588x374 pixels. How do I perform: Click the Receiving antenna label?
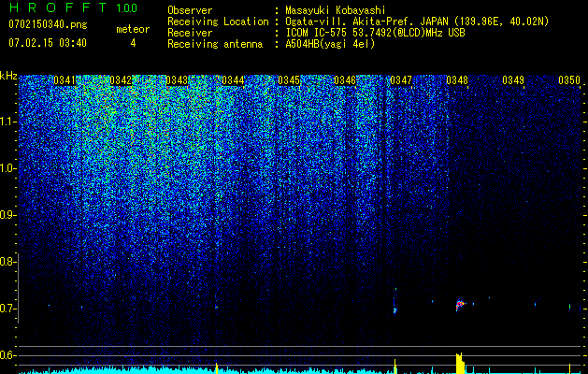click(x=215, y=44)
